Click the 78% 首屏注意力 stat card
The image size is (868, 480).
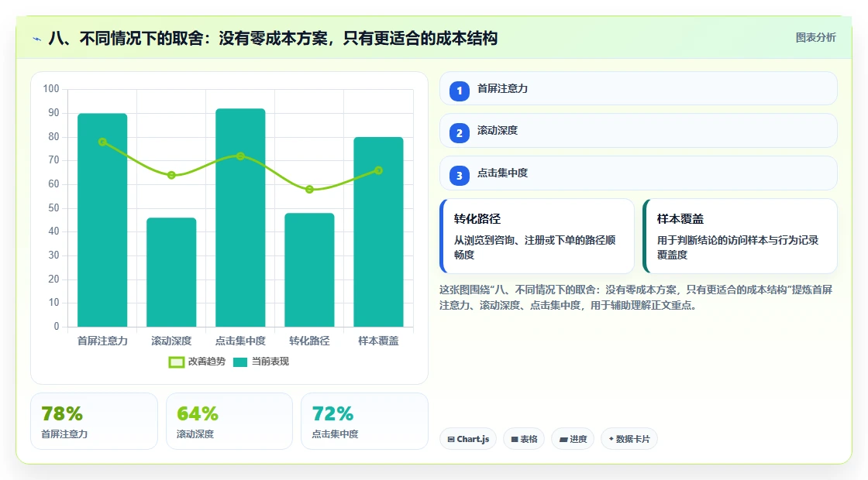pos(94,421)
